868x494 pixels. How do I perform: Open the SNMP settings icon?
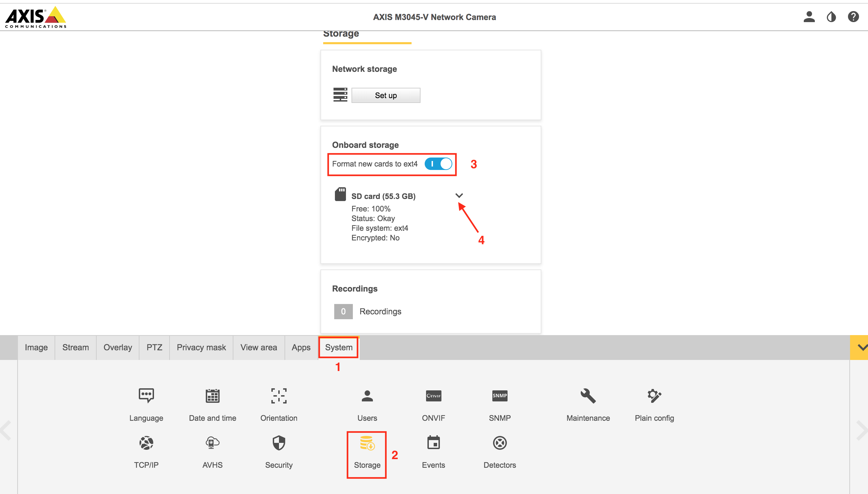[500, 396]
